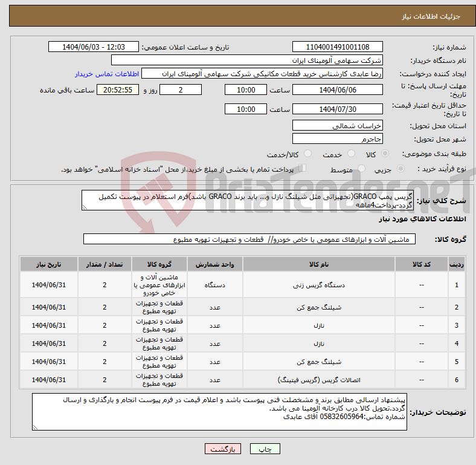Image resolution: width=476 pixels, height=465 pixels.
Task: Toggle the اسناد خزانه اسلامی payment checkbox
Action: [x=303, y=168]
